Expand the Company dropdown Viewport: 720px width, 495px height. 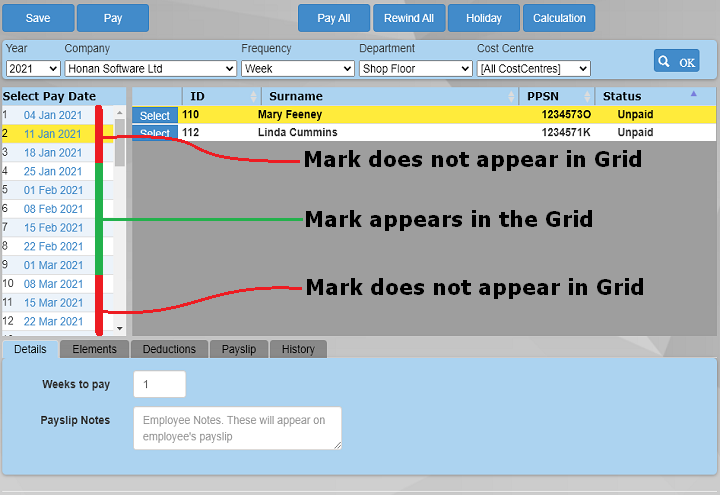tap(150, 68)
